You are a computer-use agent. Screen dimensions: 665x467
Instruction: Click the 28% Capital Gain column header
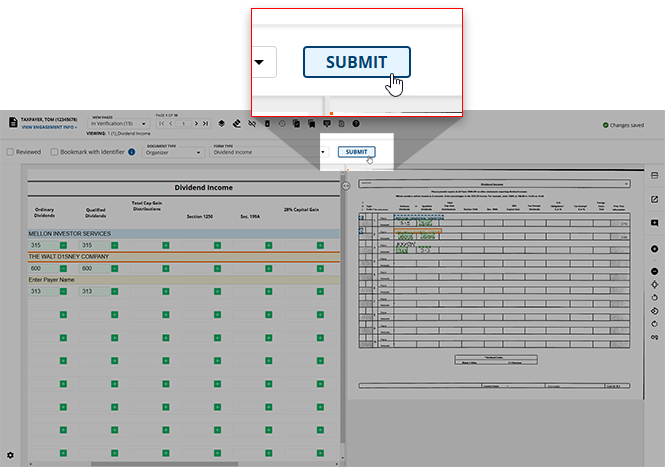[x=301, y=210]
